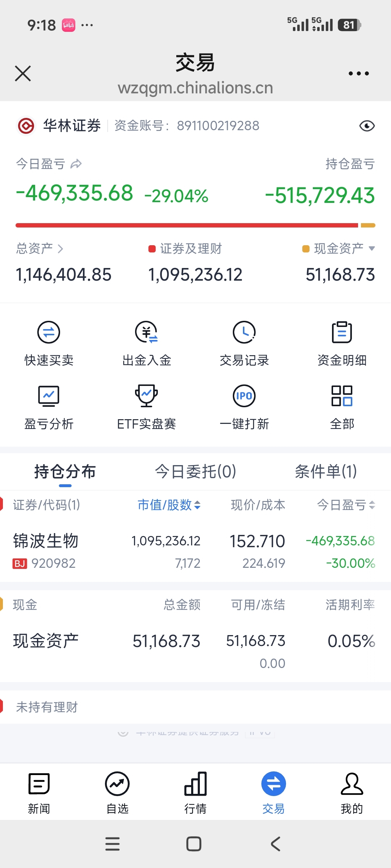The height and width of the screenshot is (868, 391).
Task: Go to 自选 watchlist tab
Action: (117, 793)
